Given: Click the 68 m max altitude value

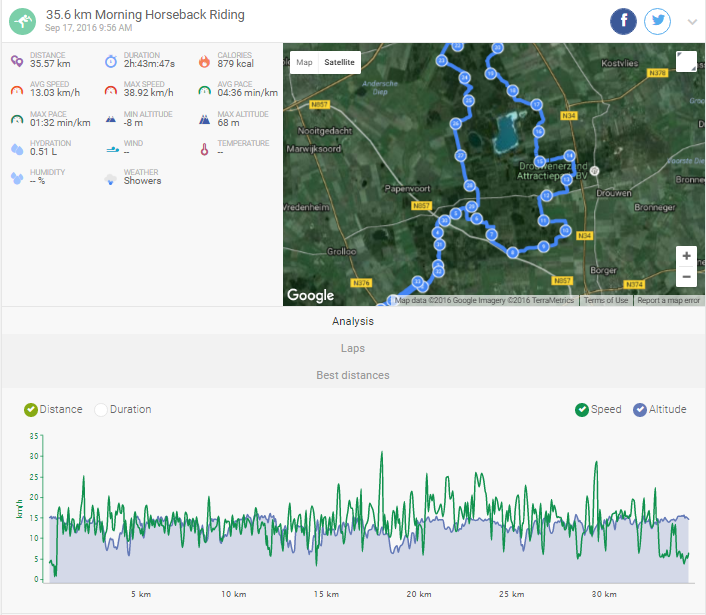Looking at the screenshot, I should (228, 123).
